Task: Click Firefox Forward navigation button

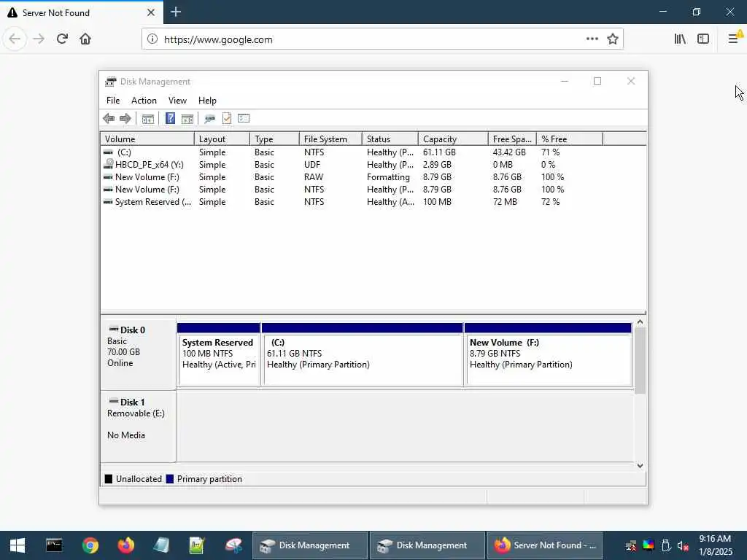Action: (x=39, y=39)
